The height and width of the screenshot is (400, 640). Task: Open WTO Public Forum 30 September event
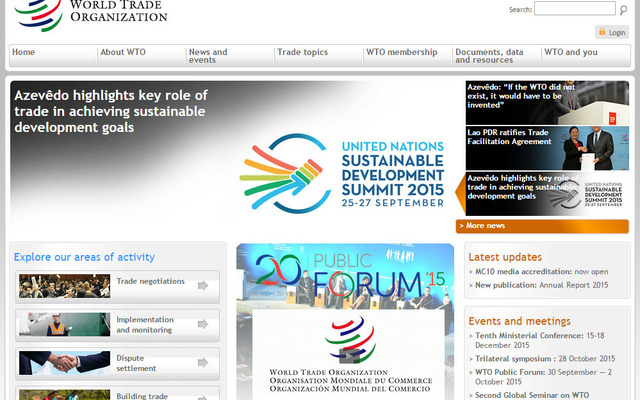pos(543,377)
